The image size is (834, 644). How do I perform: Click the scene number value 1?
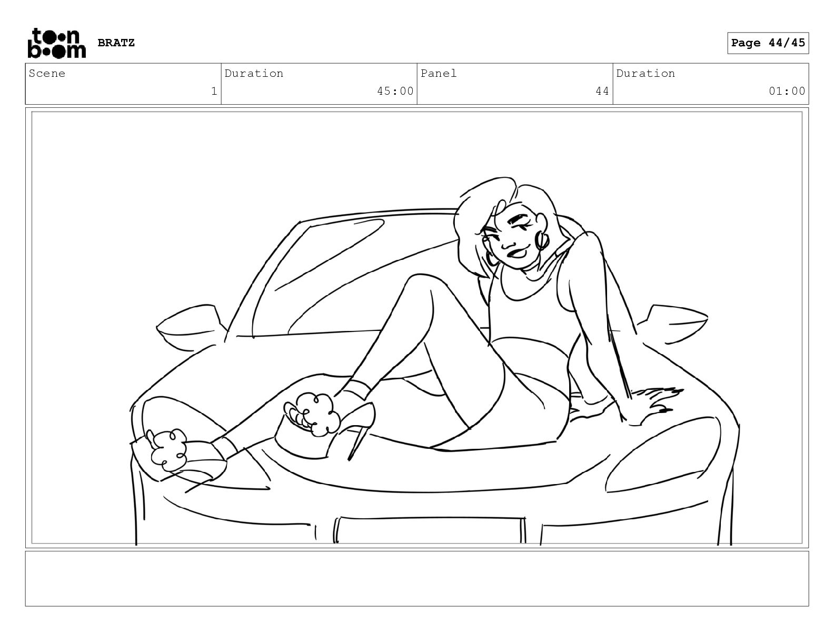pos(214,91)
